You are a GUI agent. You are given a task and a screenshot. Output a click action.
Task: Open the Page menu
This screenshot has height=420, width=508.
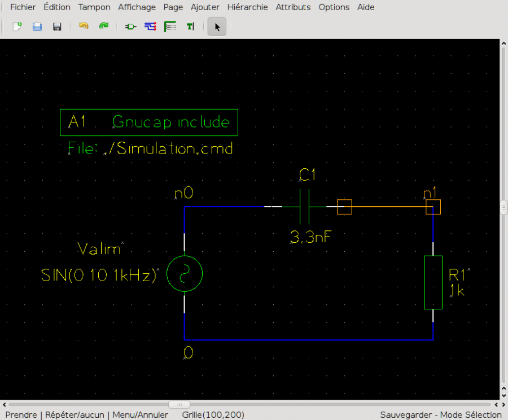click(173, 7)
